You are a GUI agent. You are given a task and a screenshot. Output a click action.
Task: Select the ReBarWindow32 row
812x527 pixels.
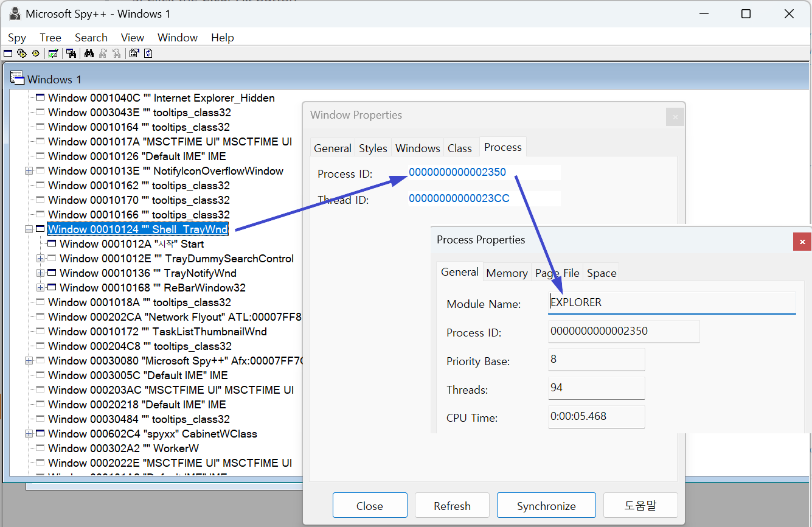point(152,288)
